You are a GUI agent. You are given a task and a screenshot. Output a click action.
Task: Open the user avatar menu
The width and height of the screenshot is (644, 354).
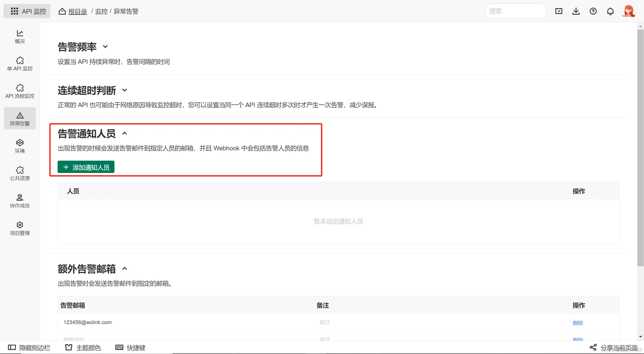click(629, 11)
